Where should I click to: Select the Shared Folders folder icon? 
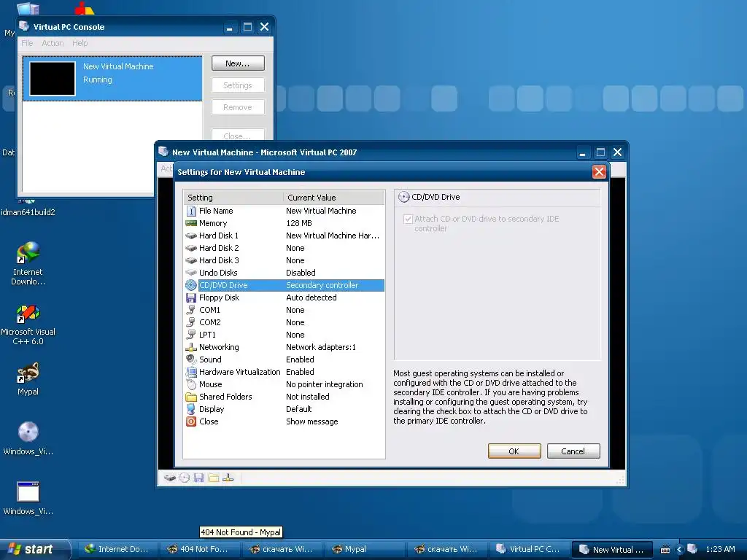191,397
